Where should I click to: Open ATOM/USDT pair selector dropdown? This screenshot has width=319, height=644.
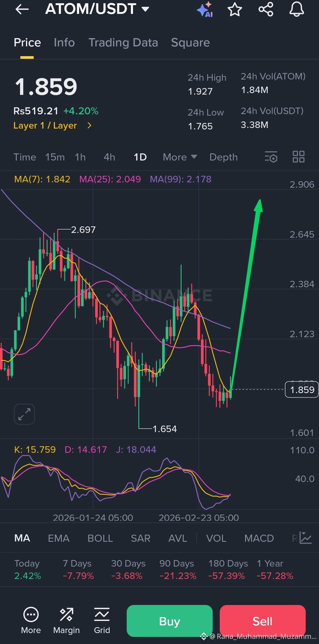click(x=97, y=9)
